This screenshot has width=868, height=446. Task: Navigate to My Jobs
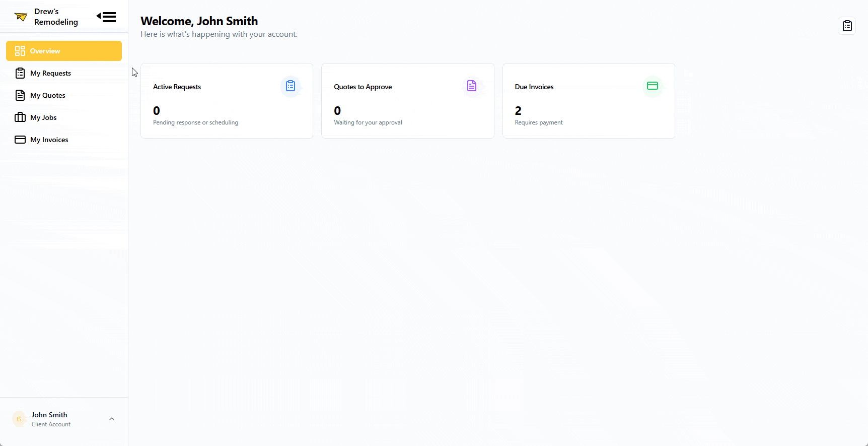coord(64,117)
